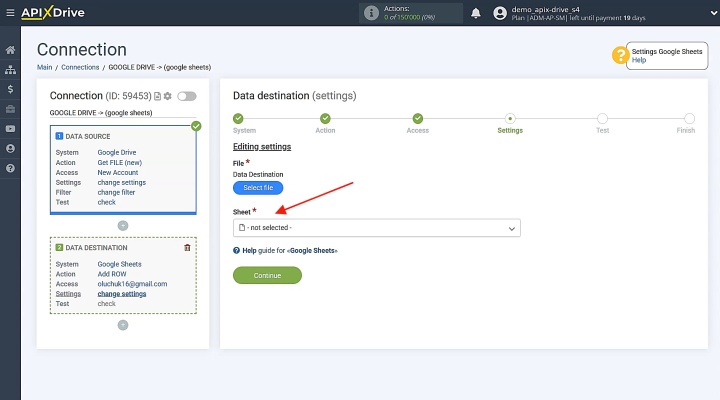Expand the account menu chevron
Screen dimensions: 720x400
coord(714,13)
